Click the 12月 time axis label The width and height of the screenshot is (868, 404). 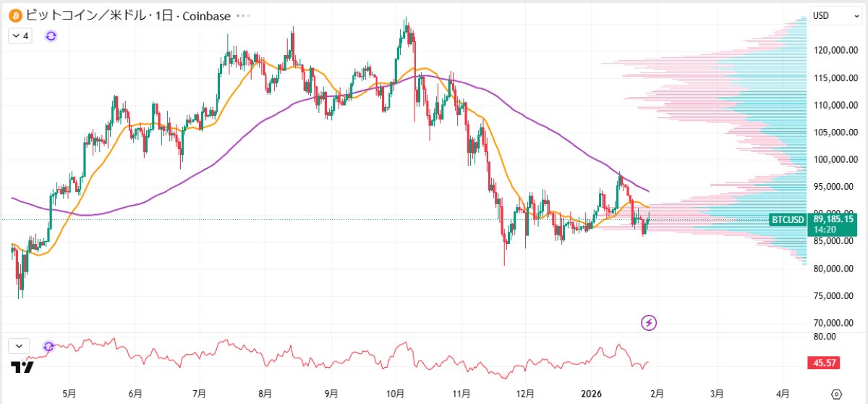(x=527, y=394)
